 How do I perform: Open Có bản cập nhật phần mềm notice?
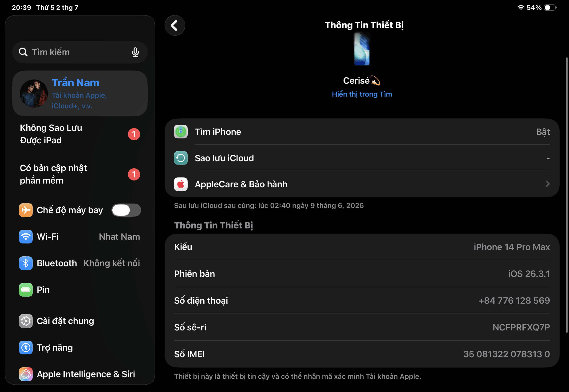pos(80,174)
